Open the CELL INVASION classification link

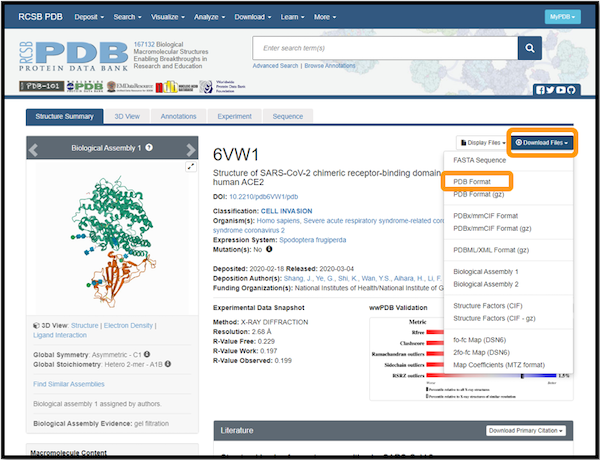(x=286, y=211)
